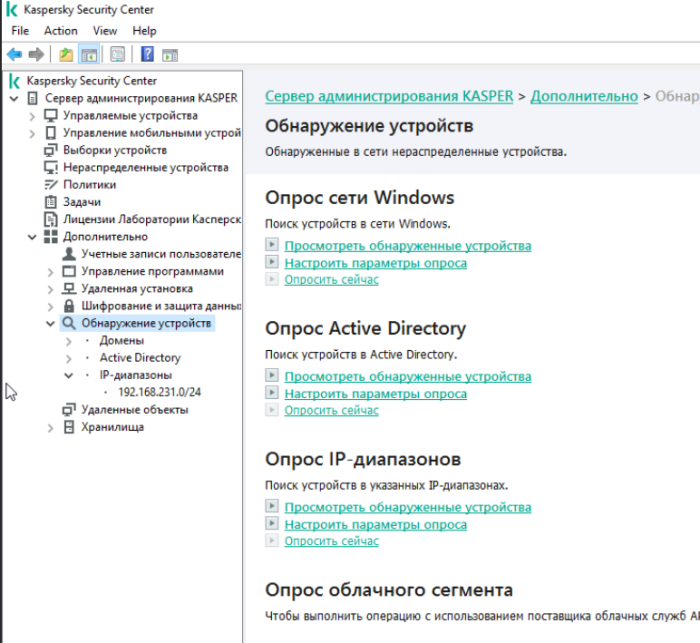Click the grid icon beside Дополнительно
This screenshot has width=700, height=643.
(x=51, y=236)
